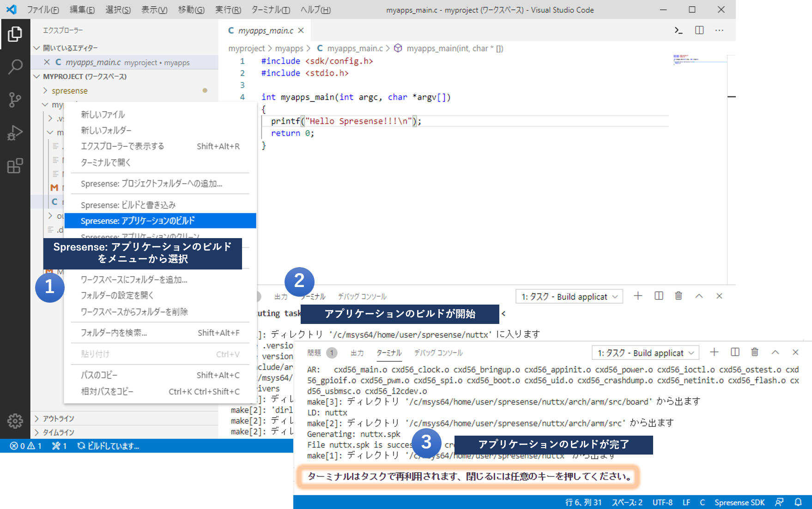Screen dimensions: 812x509
Task: Open the '1: タスク - Build applicat' dropdown
Action: point(644,353)
